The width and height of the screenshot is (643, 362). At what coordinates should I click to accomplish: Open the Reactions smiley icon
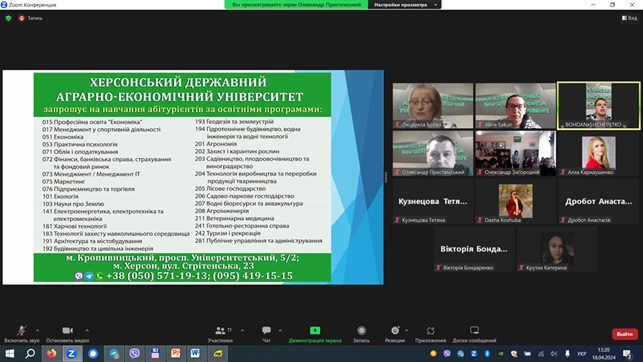(x=395, y=330)
